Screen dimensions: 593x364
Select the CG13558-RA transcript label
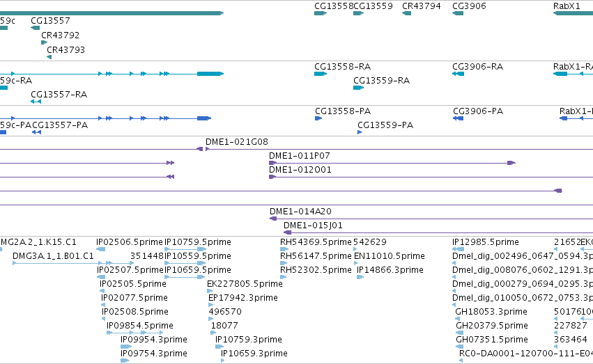coord(342,67)
